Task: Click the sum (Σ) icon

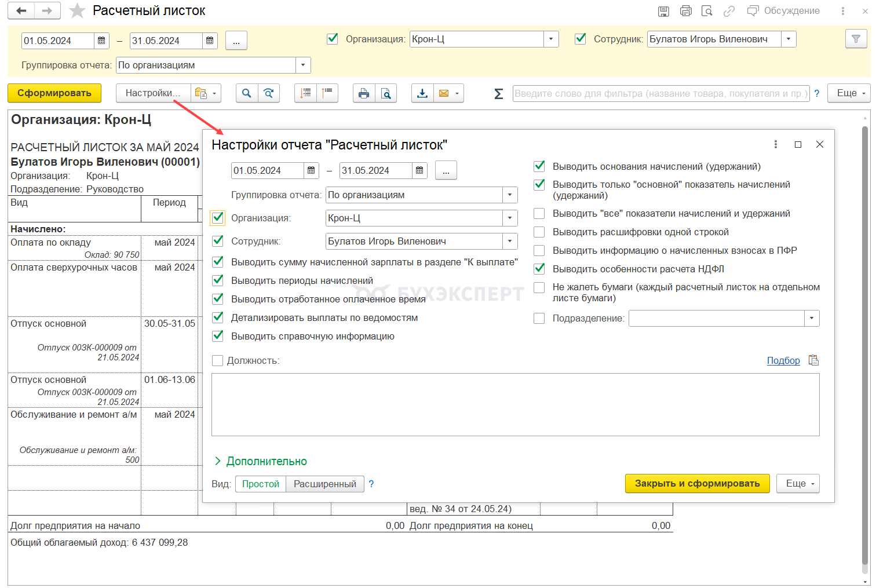Action: [x=498, y=94]
